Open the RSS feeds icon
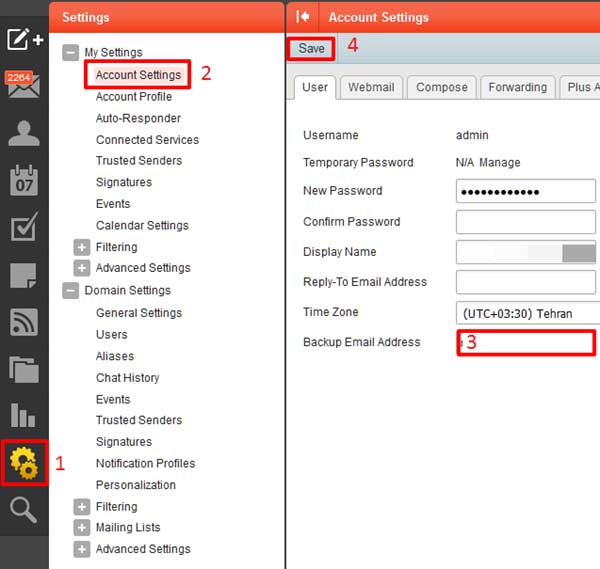 point(24,322)
